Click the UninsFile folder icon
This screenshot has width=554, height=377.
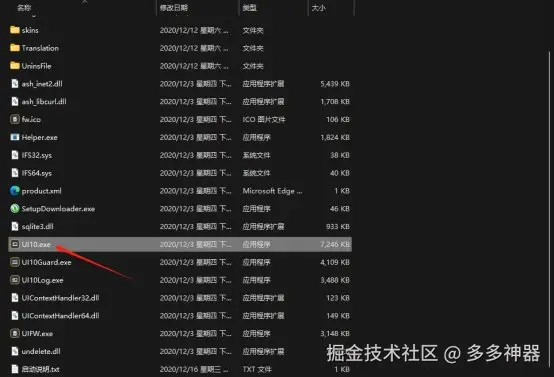tap(14, 66)
